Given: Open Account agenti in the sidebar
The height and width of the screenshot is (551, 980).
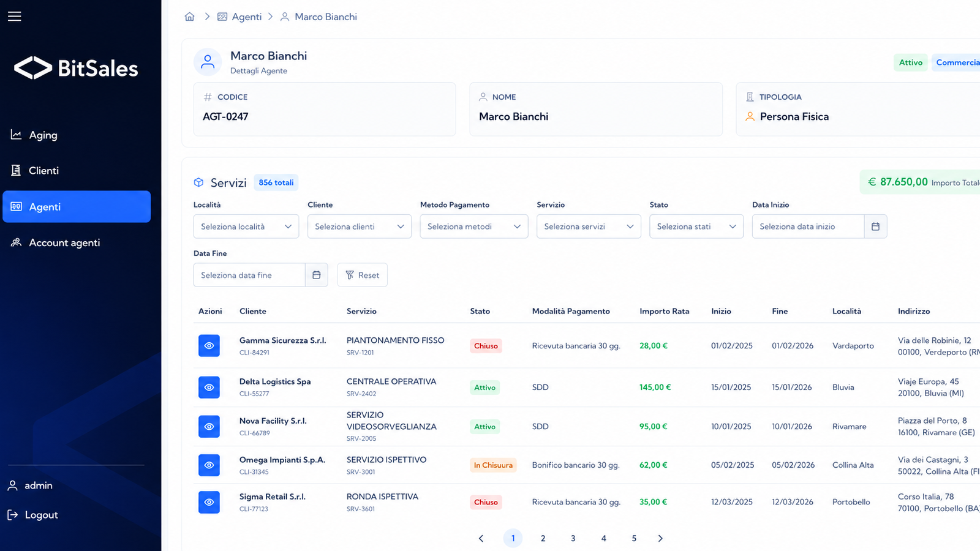Looking at the screenshot, I should point(77,242).
